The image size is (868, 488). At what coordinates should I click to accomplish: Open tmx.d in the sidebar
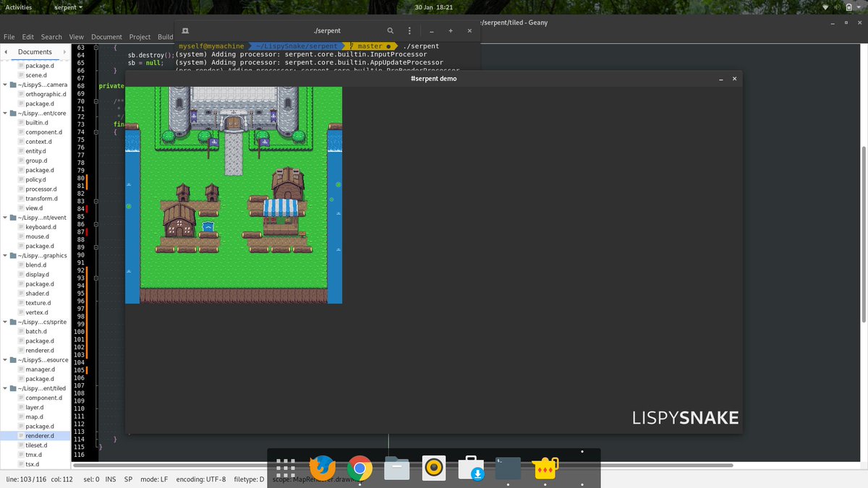click(x=33, y=455)
